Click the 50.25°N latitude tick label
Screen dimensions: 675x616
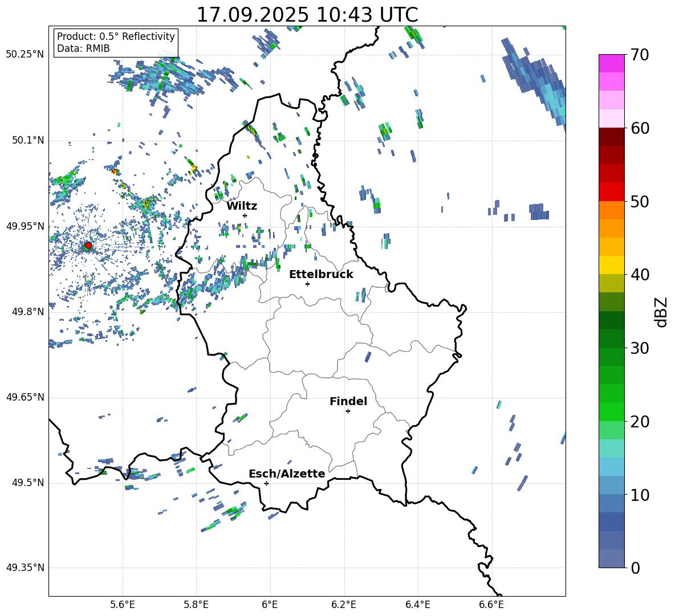click(25, 55)
